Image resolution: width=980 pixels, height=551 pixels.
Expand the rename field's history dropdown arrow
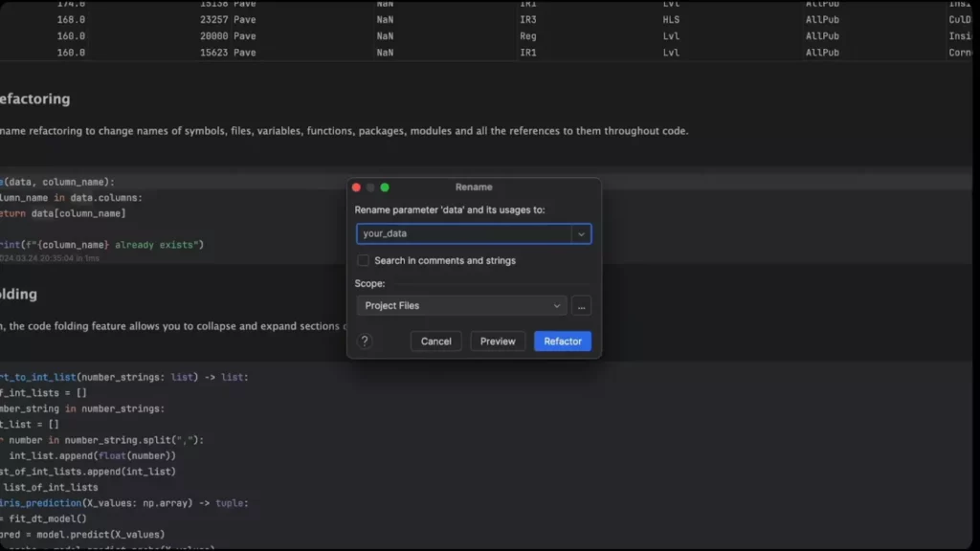(x=582, y=233)
